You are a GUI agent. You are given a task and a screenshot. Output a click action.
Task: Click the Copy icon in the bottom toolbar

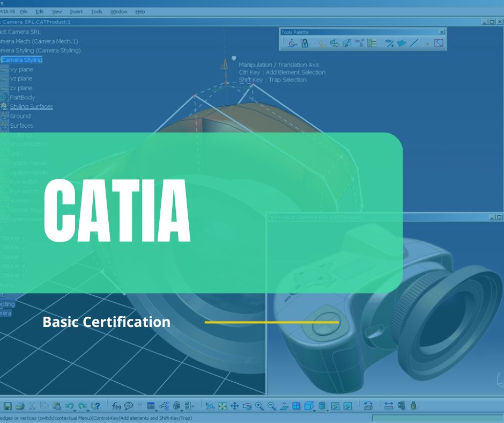[x=45, y=406]
